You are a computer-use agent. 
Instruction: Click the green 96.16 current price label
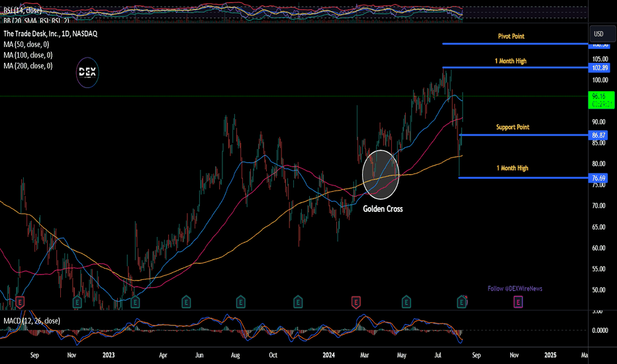pos(601,100)
